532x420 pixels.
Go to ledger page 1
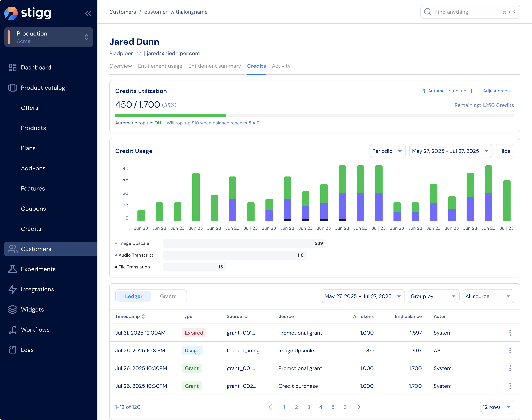(284, 407)
